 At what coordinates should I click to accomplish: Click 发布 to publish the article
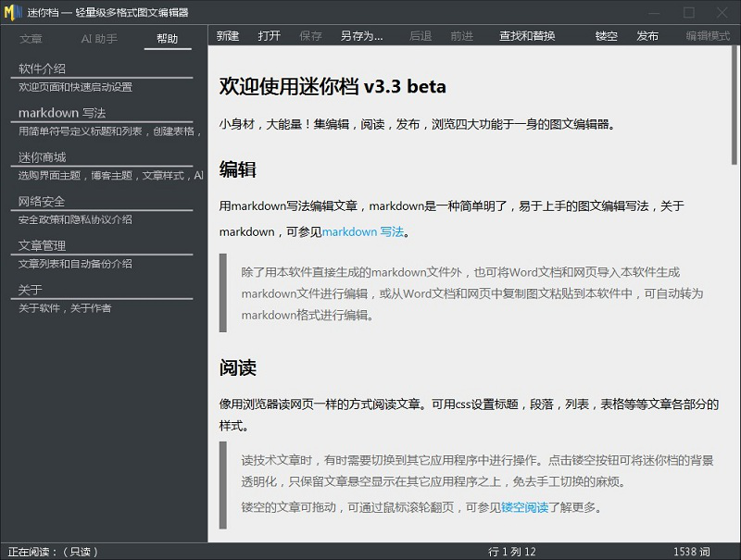tap(649, 34)
